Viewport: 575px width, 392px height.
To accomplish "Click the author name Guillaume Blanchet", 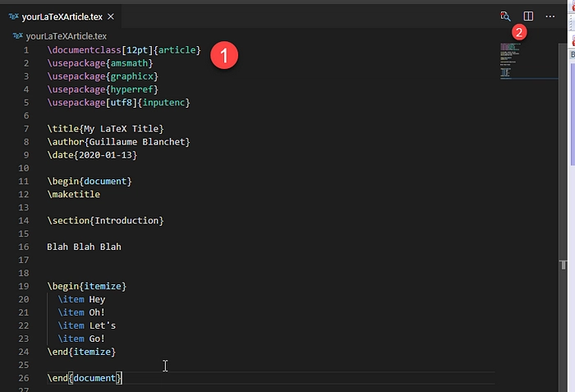I will pyautogui.click(x=140, y=141).
